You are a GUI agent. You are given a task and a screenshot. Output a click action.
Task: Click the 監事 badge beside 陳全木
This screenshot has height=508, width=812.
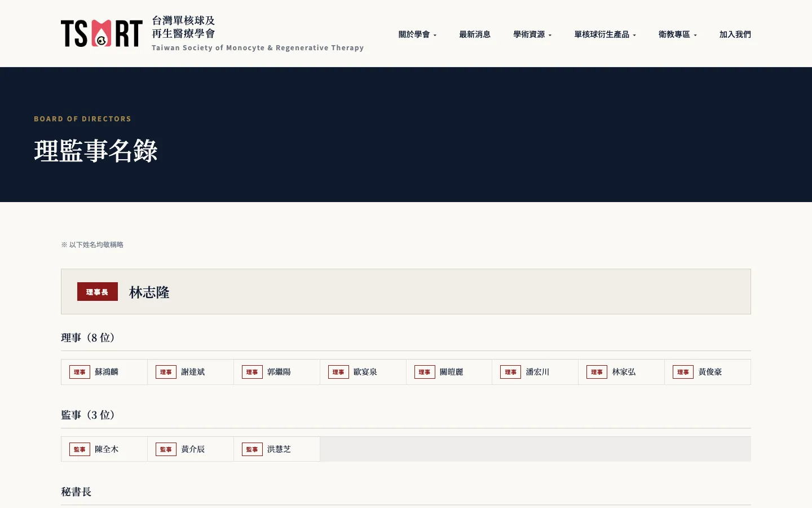[x=80, y=449]
